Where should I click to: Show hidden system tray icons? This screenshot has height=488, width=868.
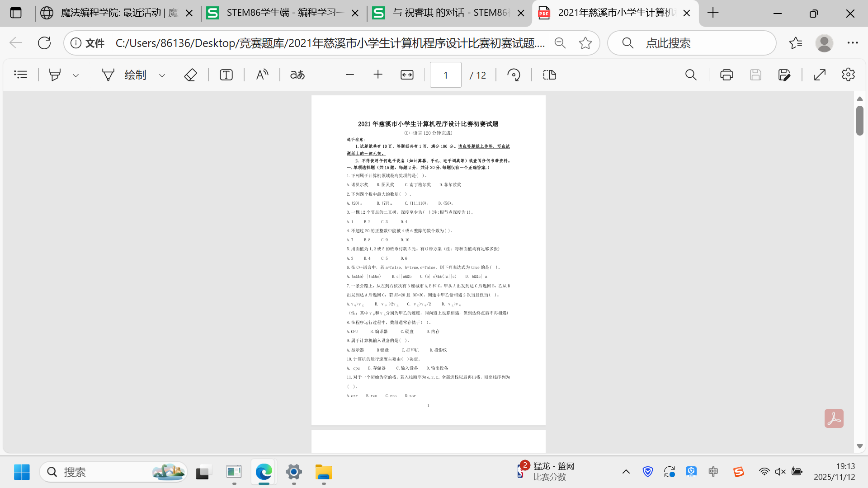[626, 472]
